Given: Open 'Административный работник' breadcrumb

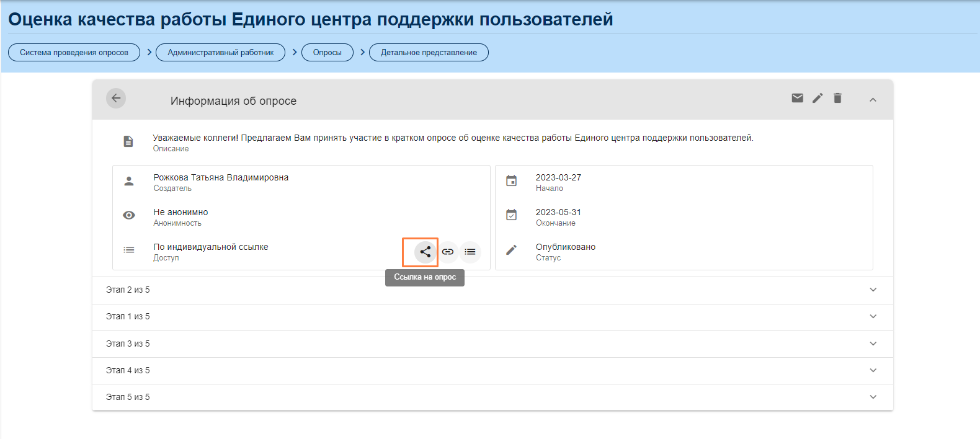Looking at the screenshot, I should tap(220, 53).
